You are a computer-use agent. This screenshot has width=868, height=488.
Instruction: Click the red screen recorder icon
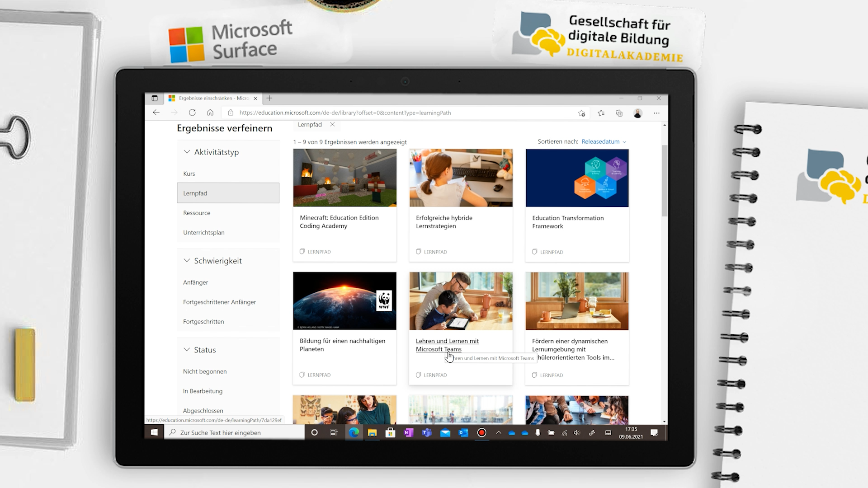coord(482,432)
